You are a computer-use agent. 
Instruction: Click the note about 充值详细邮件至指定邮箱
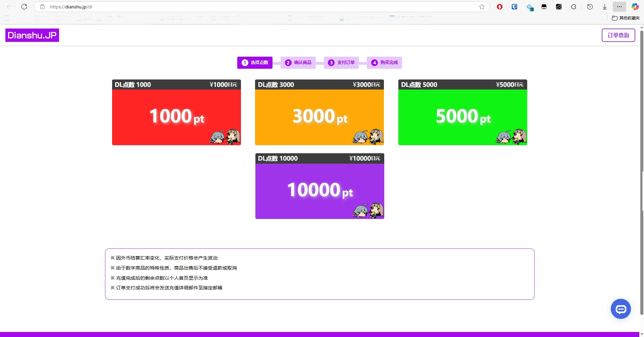pyautogui.click(x=166, y=288)
